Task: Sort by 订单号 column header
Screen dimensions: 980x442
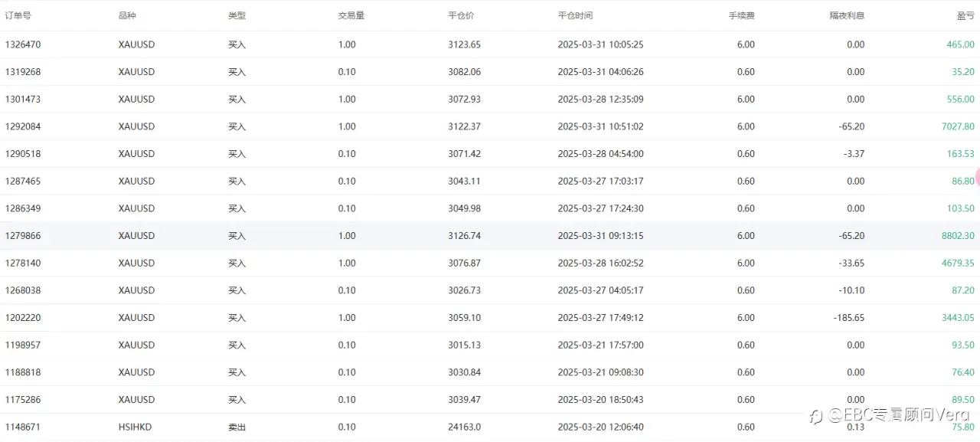Action: click(18, 15)
